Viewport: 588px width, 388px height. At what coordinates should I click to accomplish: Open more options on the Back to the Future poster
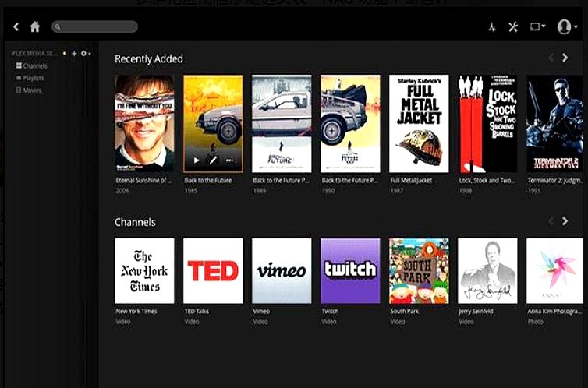229,160
